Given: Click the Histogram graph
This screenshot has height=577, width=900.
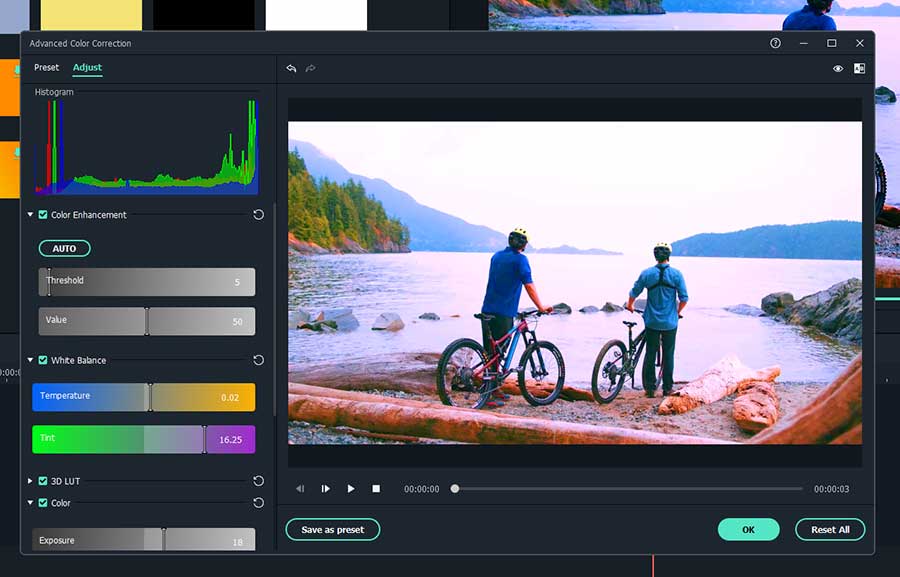Looking at the screenshot, I should [x=146, y=147].
